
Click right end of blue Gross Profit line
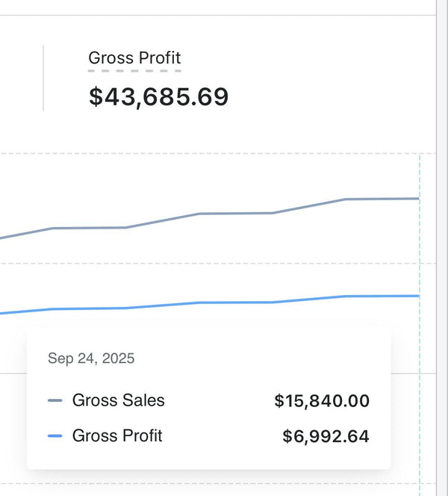pos(417,296)
